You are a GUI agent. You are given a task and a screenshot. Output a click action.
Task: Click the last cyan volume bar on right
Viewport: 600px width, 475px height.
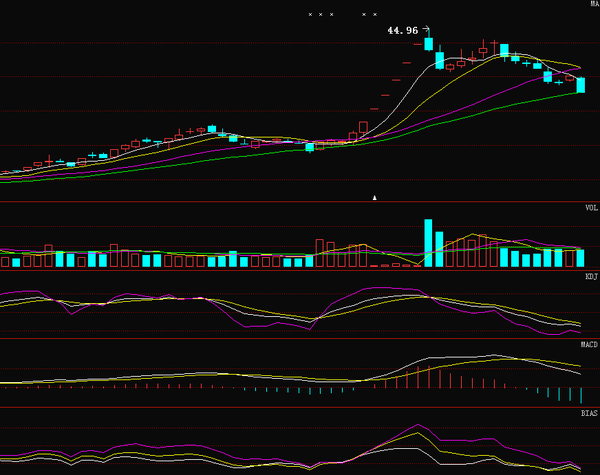(580, 258)
